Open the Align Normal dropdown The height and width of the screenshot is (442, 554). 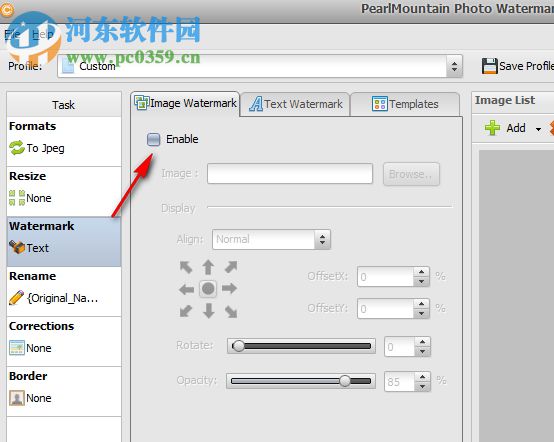pyautogui.click(x=271, y=239)
